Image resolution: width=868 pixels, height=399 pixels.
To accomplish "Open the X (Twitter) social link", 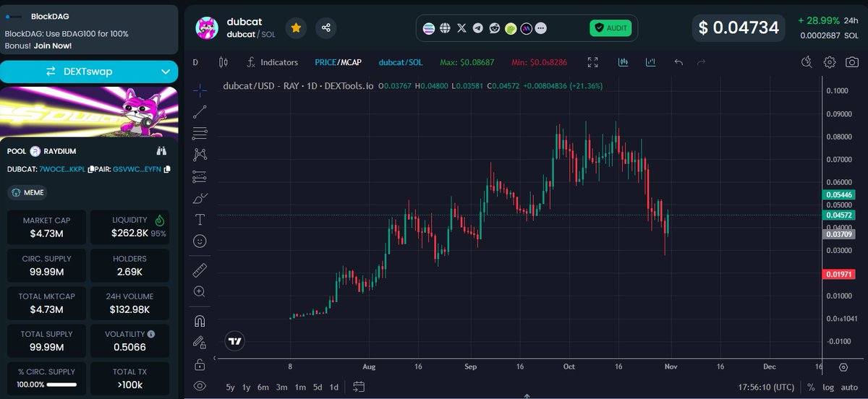I will pyautogui.click(x=461, y=28).
